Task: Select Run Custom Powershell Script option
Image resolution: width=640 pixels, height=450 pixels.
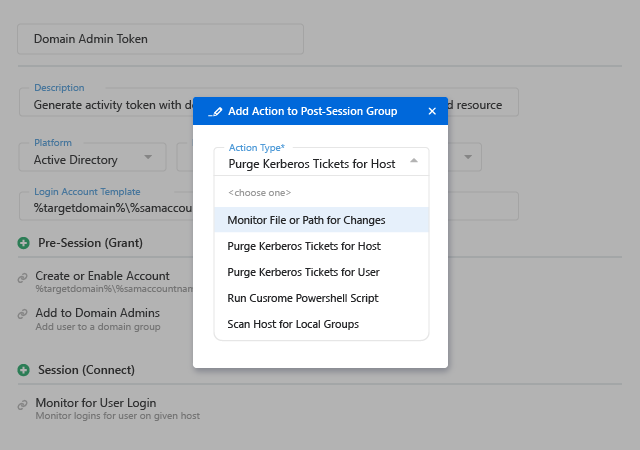Action: click(303, 298)
